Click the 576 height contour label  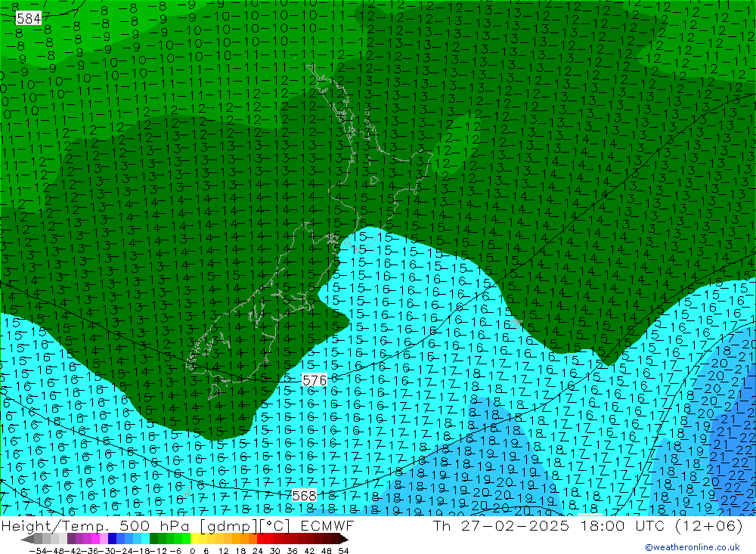click(x=314, y=380)
